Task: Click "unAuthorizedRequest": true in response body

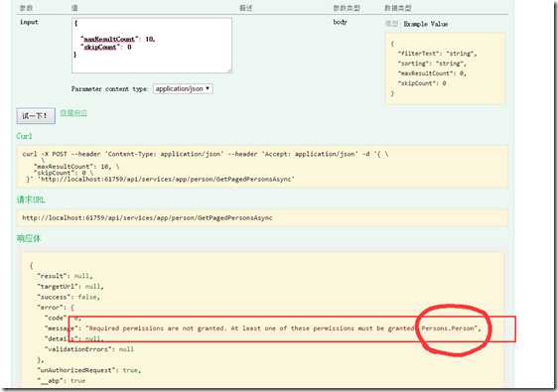Action: click(x=89, y=370)
